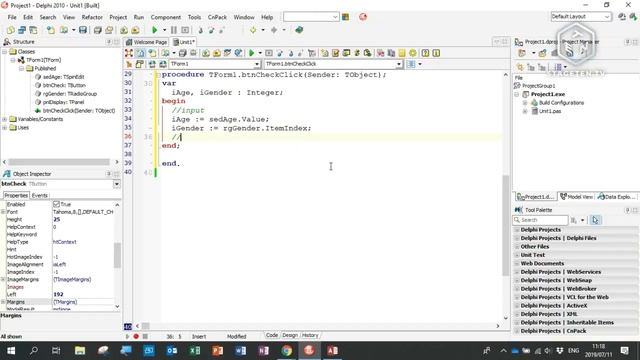Collapse the Classes tree node
The height and width of the screenshot is (360, 640).
click(x=4, y=52)
